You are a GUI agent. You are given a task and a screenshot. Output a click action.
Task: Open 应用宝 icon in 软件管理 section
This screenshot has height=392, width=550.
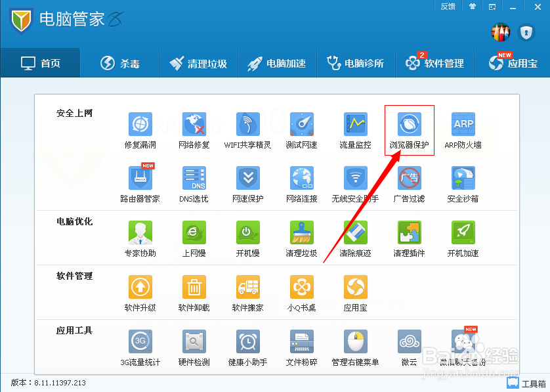coord(355,287)
